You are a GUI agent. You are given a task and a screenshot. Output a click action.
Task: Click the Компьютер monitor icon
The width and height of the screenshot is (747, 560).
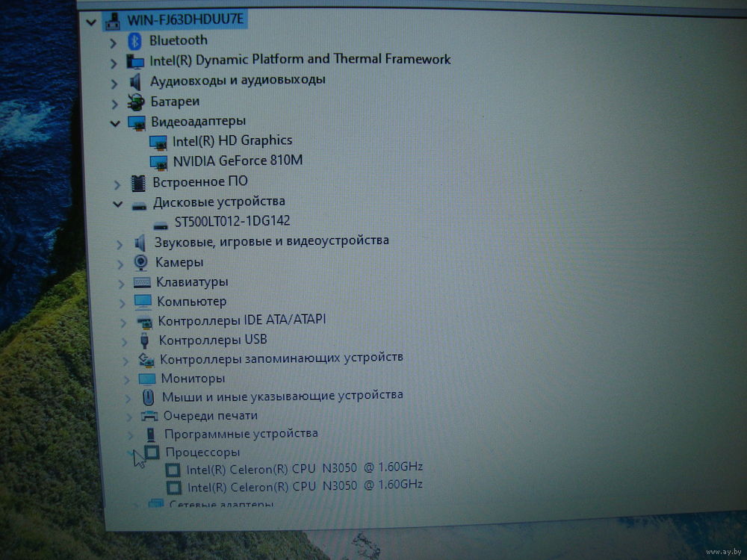143,302
